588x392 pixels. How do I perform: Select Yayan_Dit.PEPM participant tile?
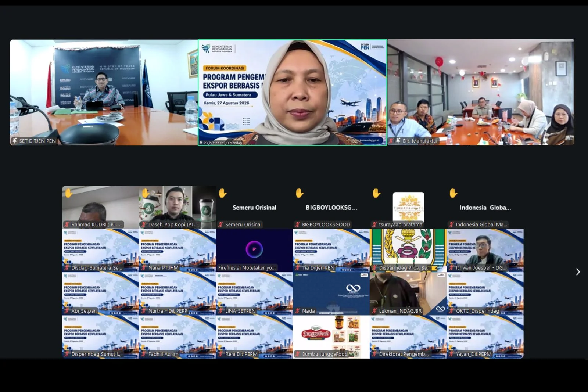point(485,337)
